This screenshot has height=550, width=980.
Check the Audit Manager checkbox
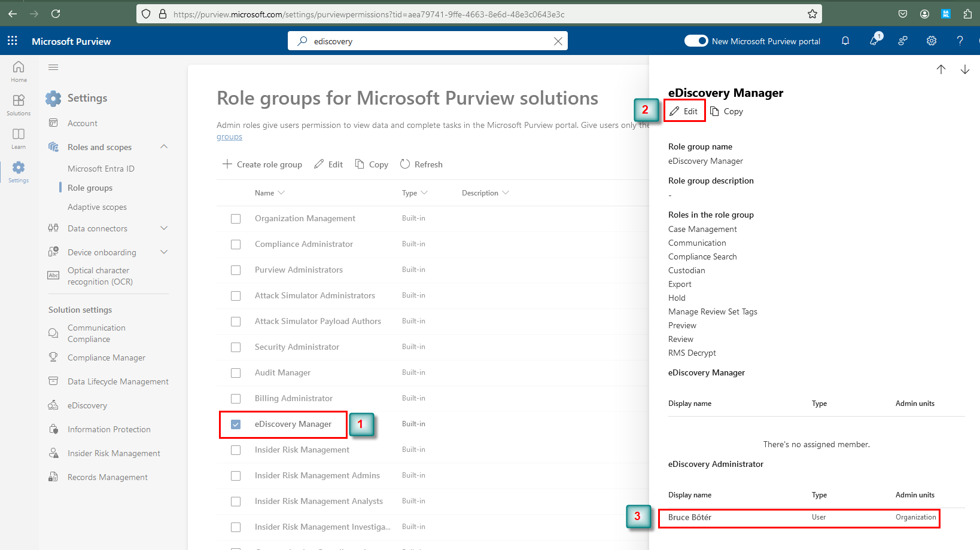(x=236, y=373)
